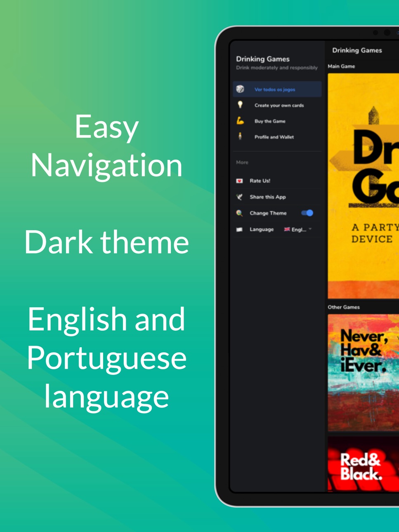Click the magnifier icon next to Change Theme

click(239, 213)
